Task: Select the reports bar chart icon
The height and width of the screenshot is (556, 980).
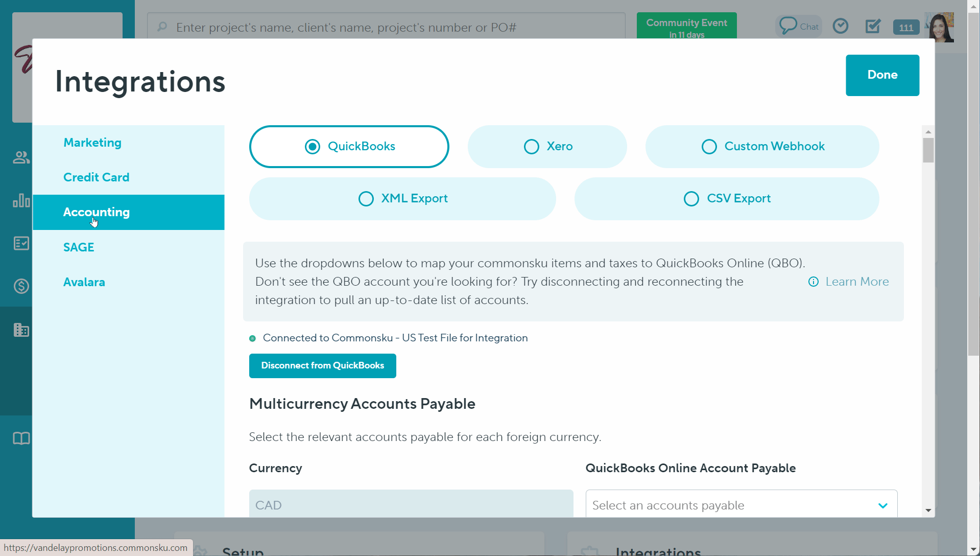Action: click(x=21, y=201)
